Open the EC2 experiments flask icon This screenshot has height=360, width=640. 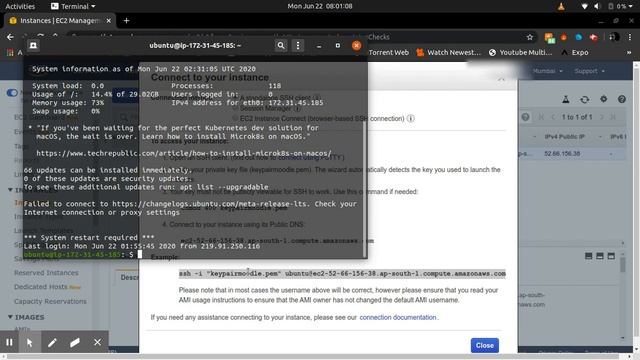click(566, 99)
